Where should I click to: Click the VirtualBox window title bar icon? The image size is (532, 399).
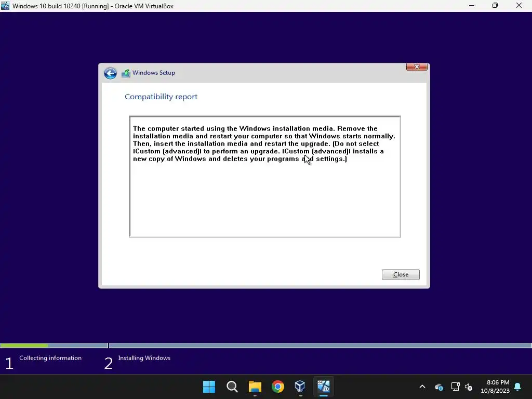(5, 6)
